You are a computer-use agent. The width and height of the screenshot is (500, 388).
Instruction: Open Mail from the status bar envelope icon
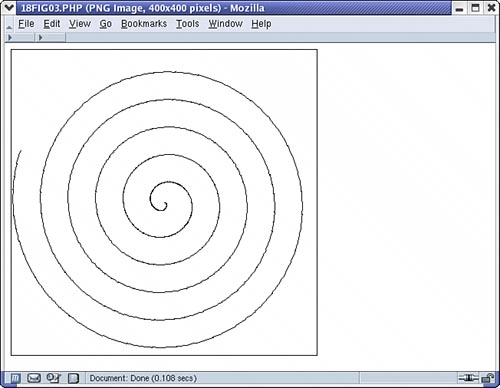[34, 378]
